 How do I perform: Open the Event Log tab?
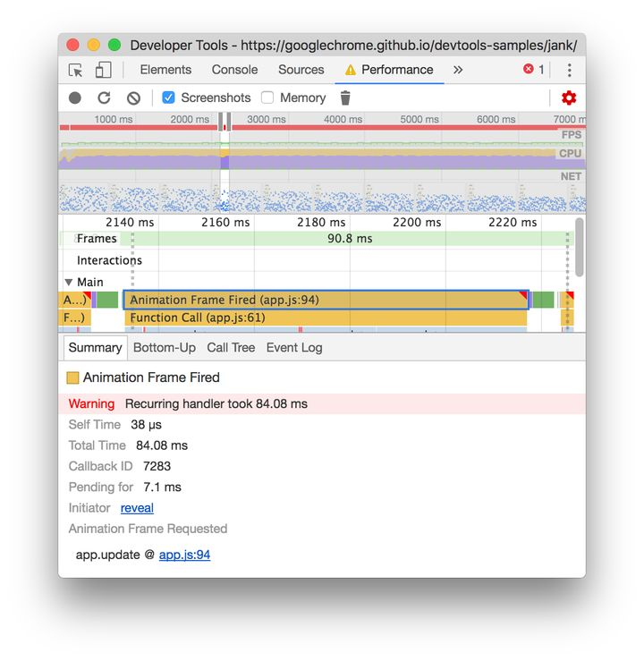tap(294, 348)
